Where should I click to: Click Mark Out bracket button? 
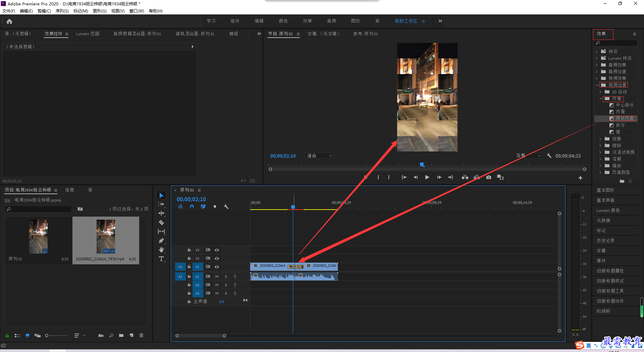point(389,177)
